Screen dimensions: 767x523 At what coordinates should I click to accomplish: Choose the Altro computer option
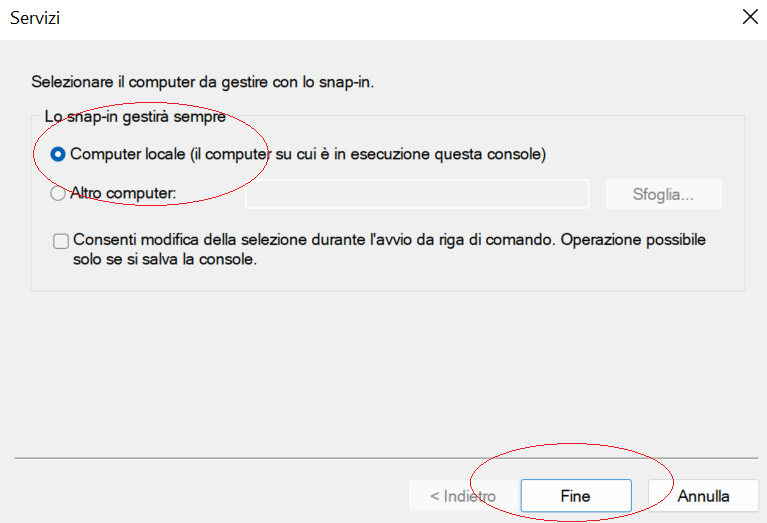point(58,194)
